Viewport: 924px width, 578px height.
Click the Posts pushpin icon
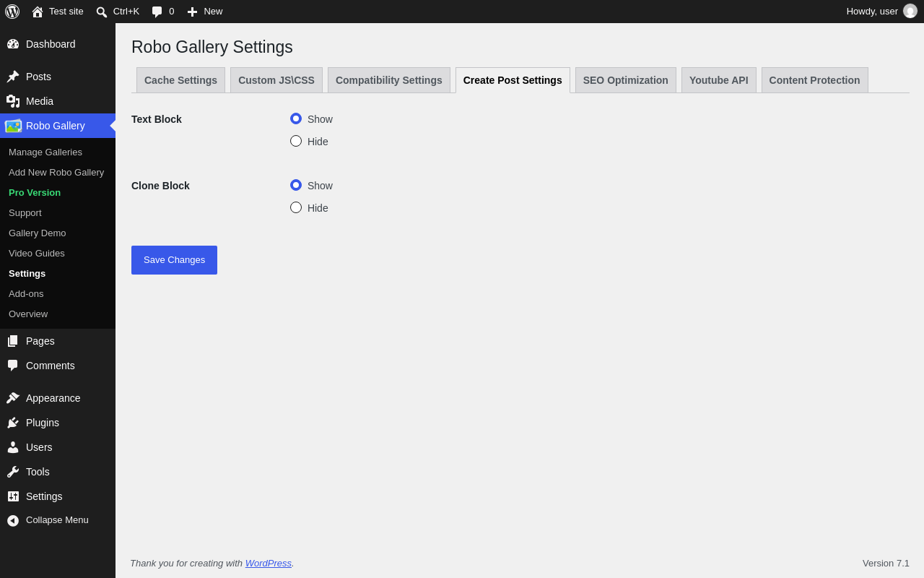click(x=13, y=77)
